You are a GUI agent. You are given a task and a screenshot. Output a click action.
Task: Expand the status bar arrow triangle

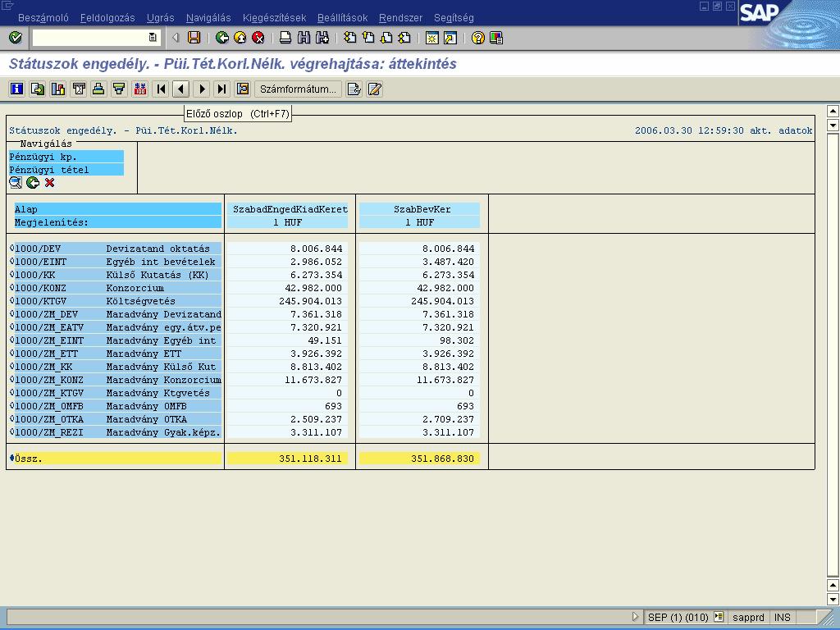click(x=636, y=617)
